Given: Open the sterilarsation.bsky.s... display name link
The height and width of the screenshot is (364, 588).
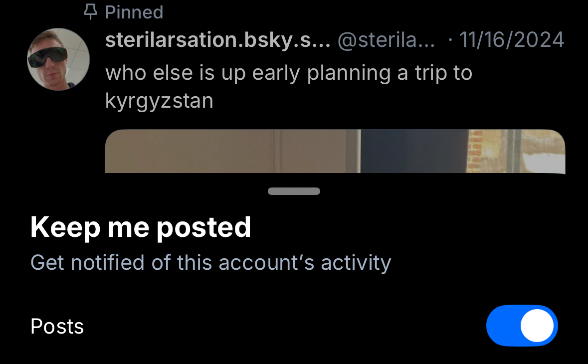Looking at the screenshot, I should coord(217,40).
